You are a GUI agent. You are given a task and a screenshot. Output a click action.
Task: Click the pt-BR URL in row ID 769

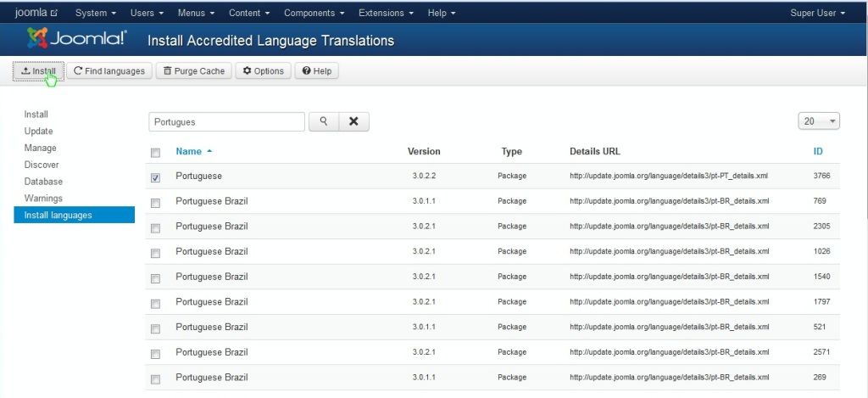[670, 200]
